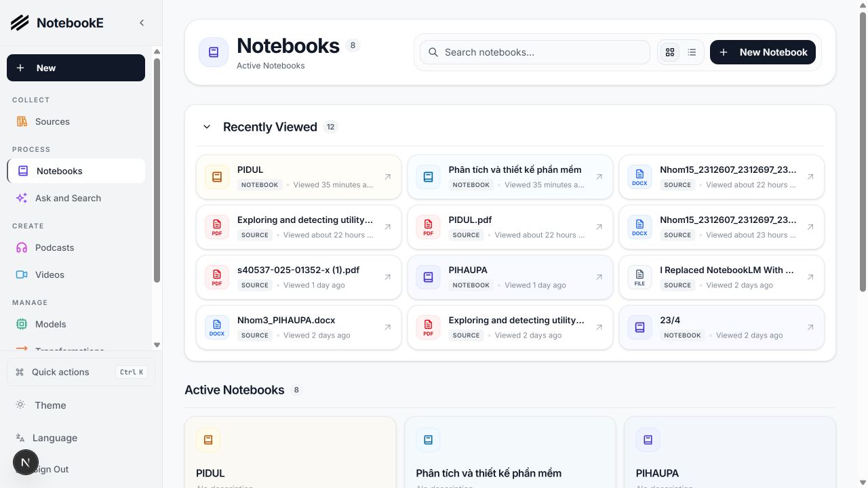Open Models management page

76,324
